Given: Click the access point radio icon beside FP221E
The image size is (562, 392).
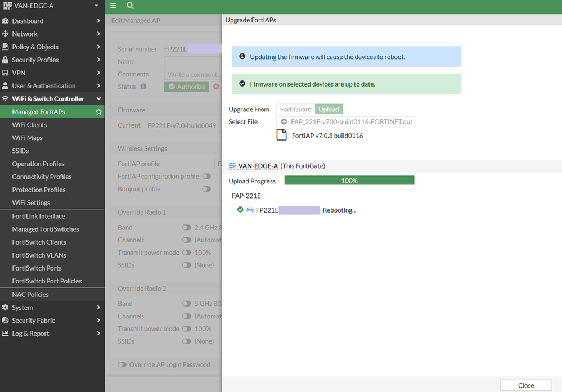Looking at the screenshot, I should tap(250, 210).
